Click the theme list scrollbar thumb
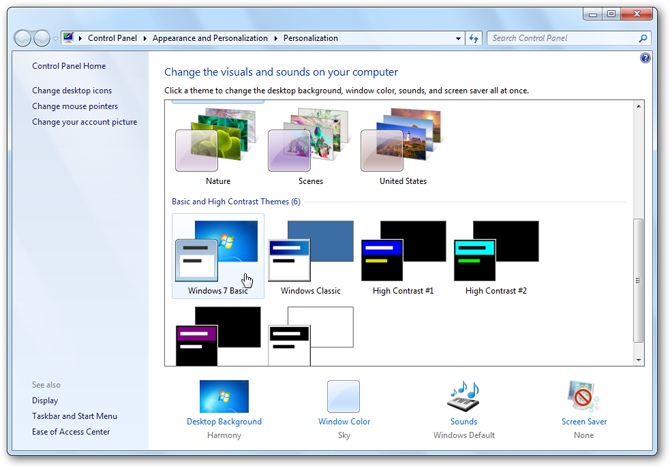Image resolution: width=670 pixels, height=468 pixels. (x=638, y=280)
